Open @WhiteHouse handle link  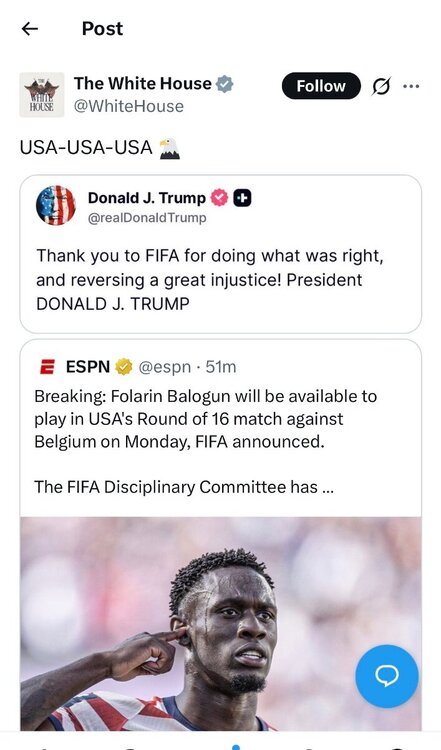(x=129, y=106)
